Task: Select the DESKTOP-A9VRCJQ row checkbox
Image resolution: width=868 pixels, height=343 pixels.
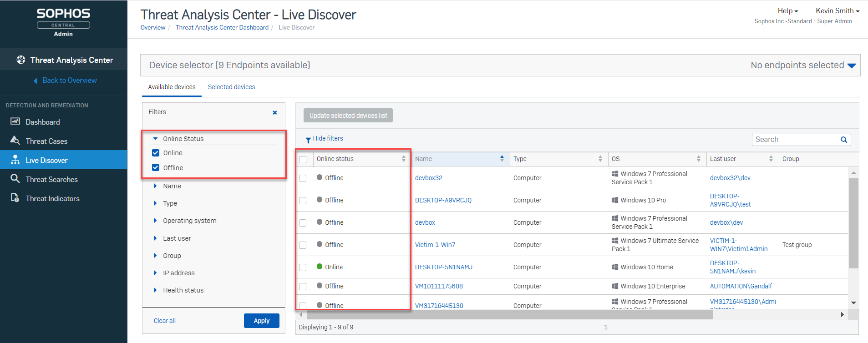Action: (303, 201)
